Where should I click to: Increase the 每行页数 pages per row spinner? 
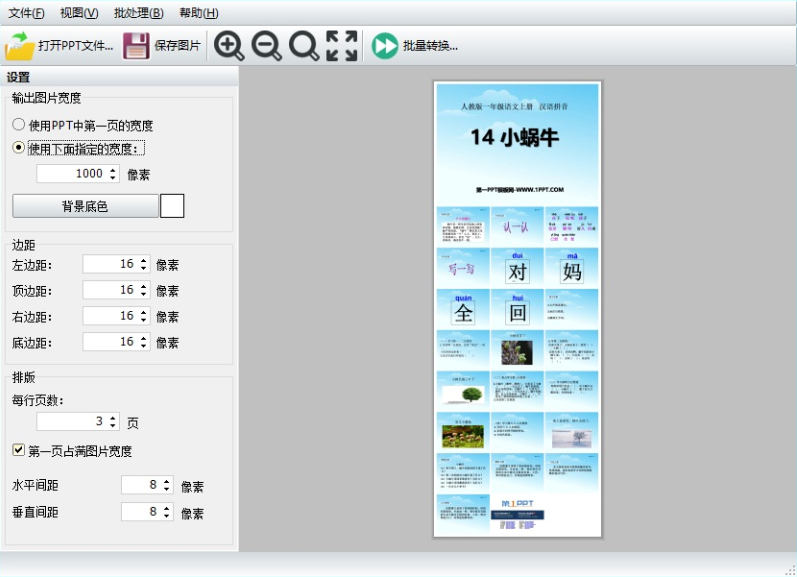[x=113, y=417]
